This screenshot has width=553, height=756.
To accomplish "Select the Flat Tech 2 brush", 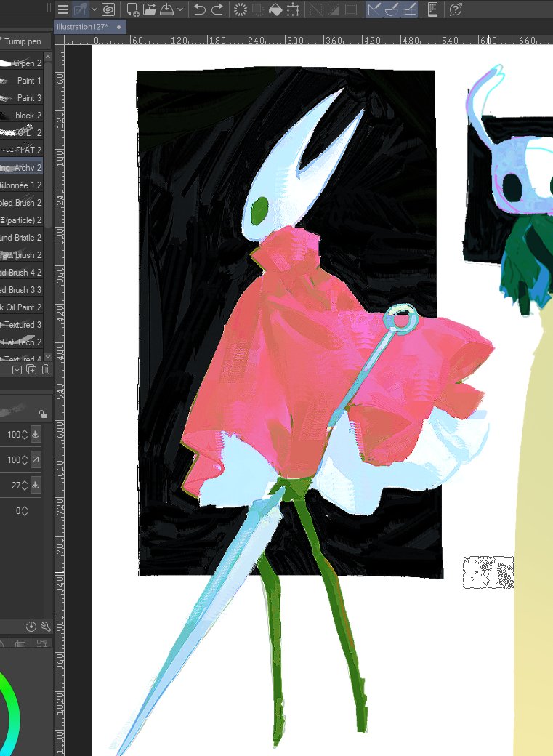I will [21, 342].
